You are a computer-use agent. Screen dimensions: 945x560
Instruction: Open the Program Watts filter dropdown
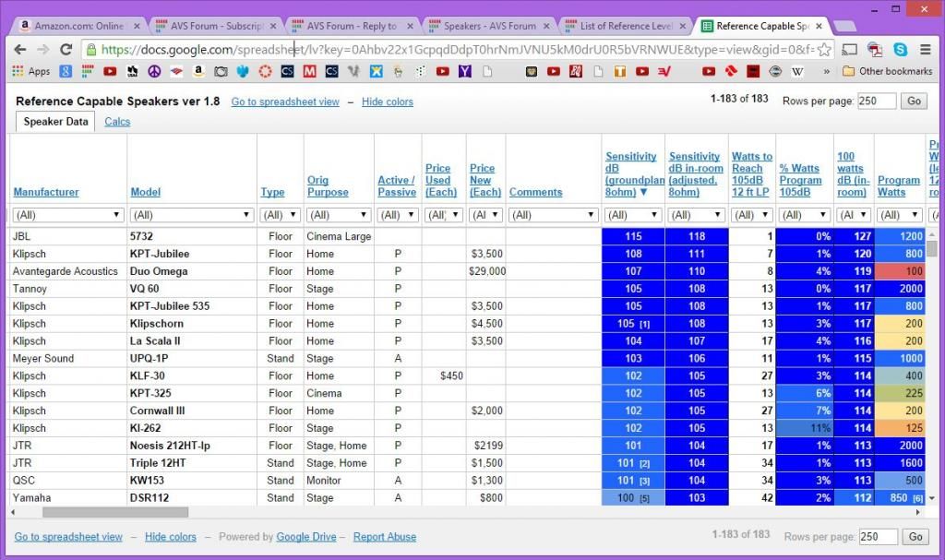click(x=899, y=215)
